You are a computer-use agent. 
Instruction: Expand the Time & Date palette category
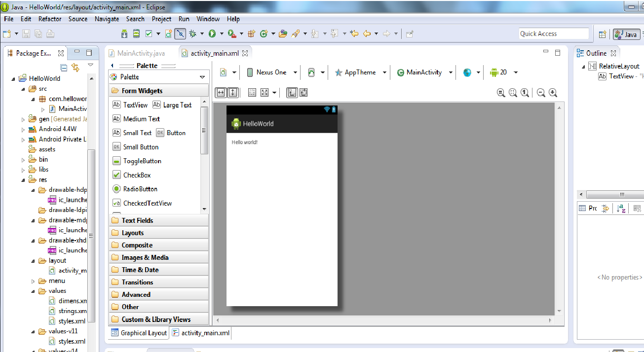[158, 270]
